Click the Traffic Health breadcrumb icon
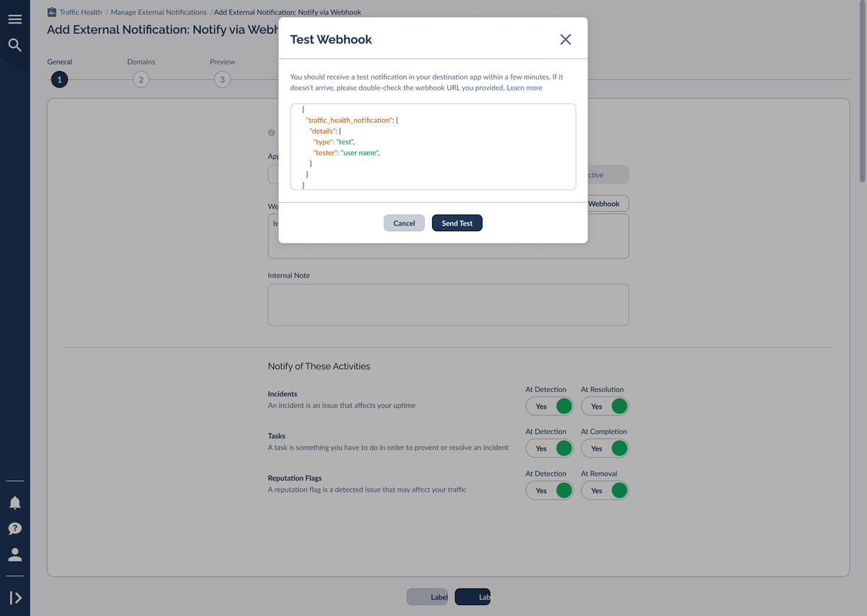 (x=51, y=12)
